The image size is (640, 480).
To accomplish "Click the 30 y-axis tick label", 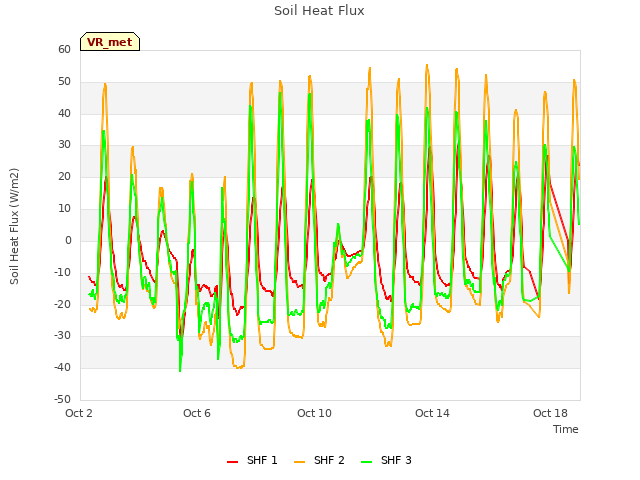I will [x=64, y=145].
